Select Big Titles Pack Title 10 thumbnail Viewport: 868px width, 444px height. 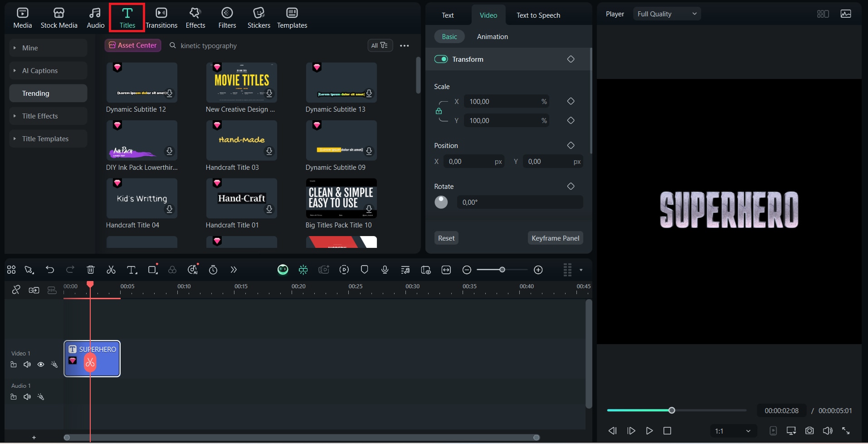(x=341, y=198)
